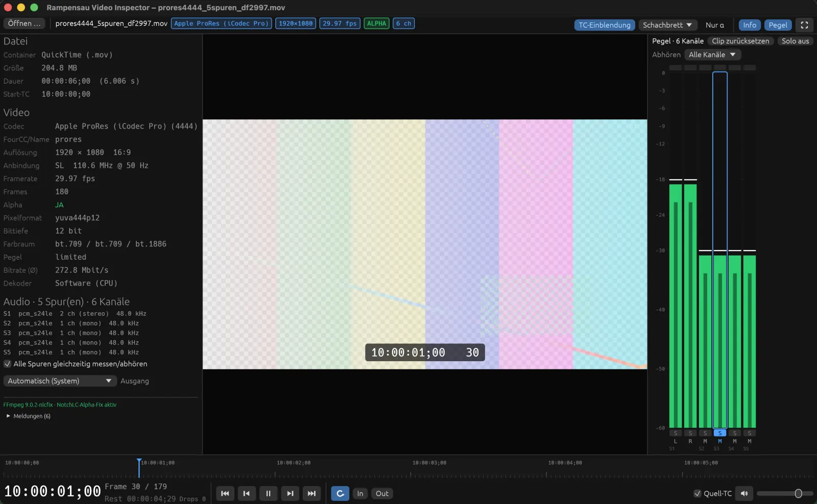Screen dimensions: 817x504
Task: Click the 1920×1080 resolution badge
Action: 296,23
